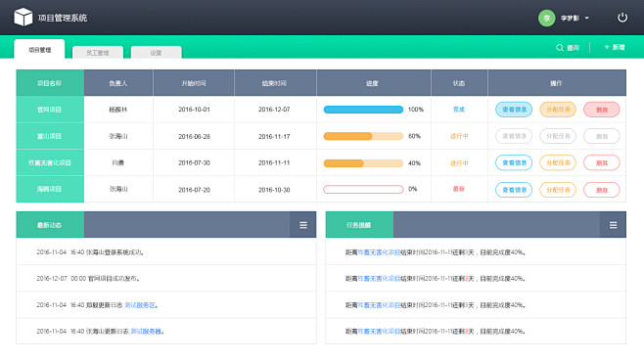Click the 负责人 column header
Image resolution: width=644 pixels, height=362 pixels.
118,83
